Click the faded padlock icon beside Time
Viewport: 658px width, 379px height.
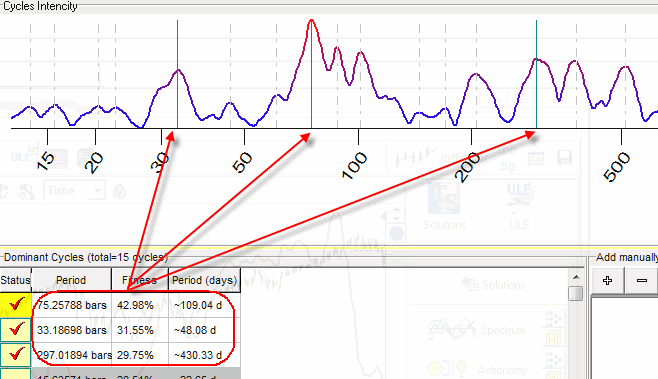120,191
